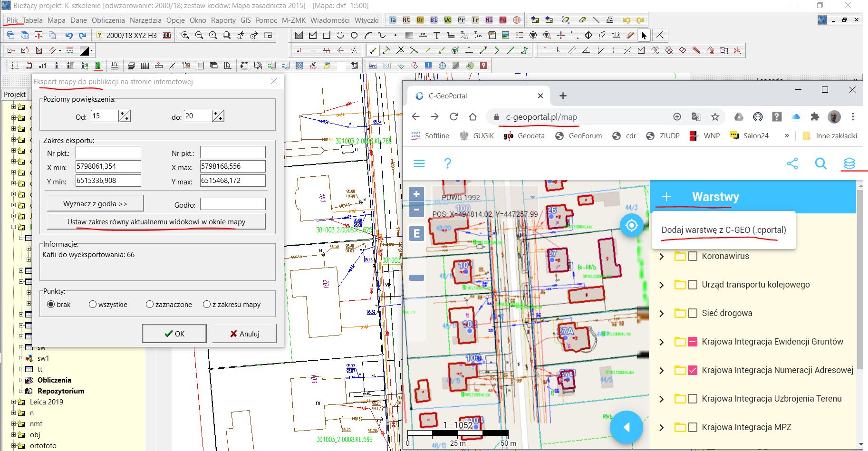Click the share icon in C-GeoPortal
The height and width of the screenshot is (451, 868).
click(792, 163)
